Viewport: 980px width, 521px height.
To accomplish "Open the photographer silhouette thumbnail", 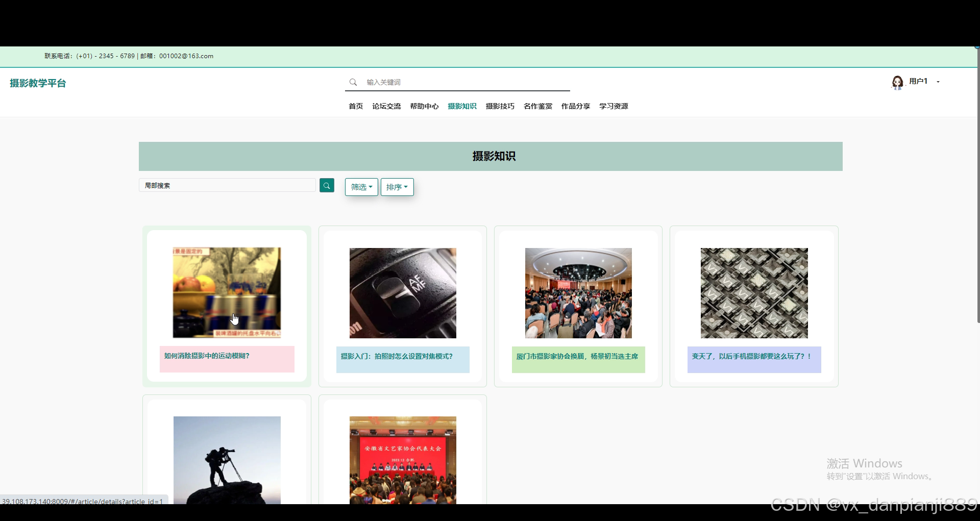I will pyautogui.click(x=227, y=460).
